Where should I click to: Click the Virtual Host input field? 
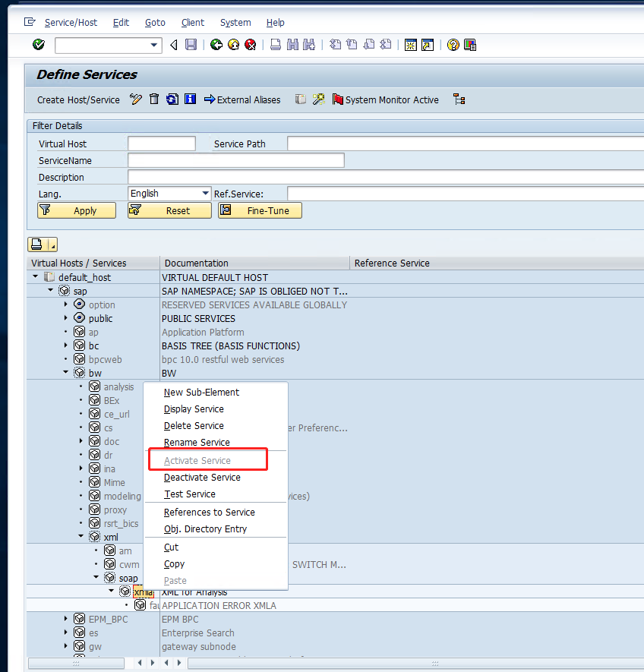[x=162, y=144]
